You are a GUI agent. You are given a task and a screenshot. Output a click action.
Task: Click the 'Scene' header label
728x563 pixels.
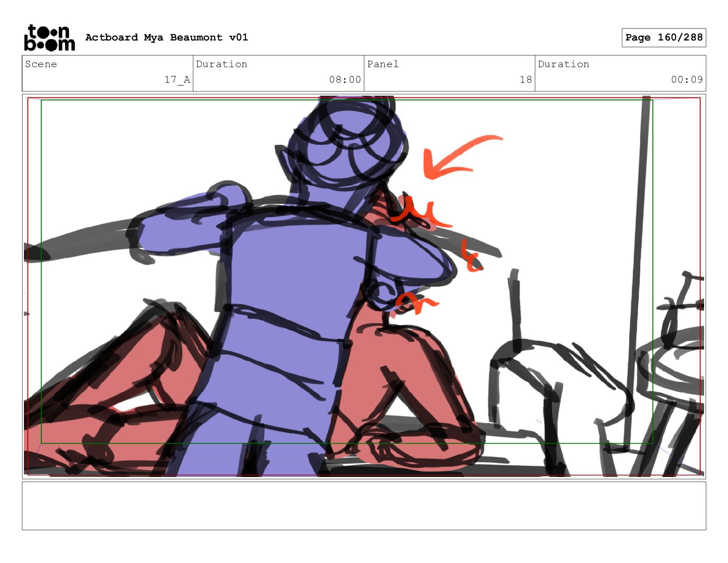(41, 64)
